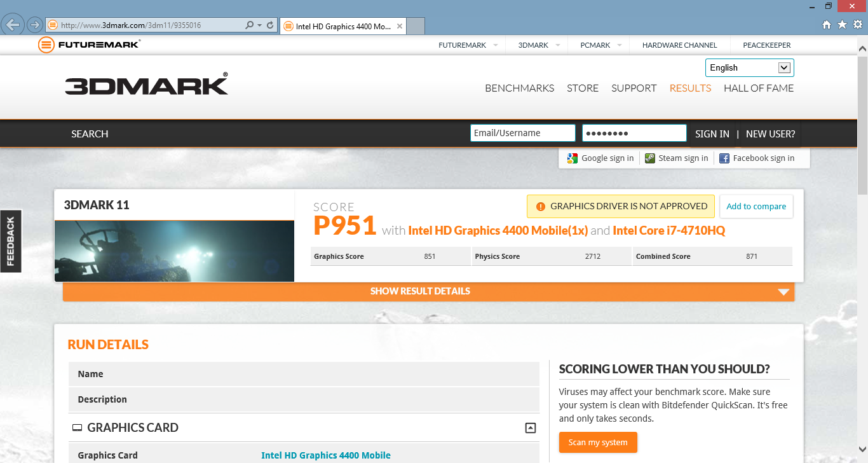The height and width of the screenshot is (463, 868).
Task: Click the Description row in Run Details
Action: click(304, 399)
